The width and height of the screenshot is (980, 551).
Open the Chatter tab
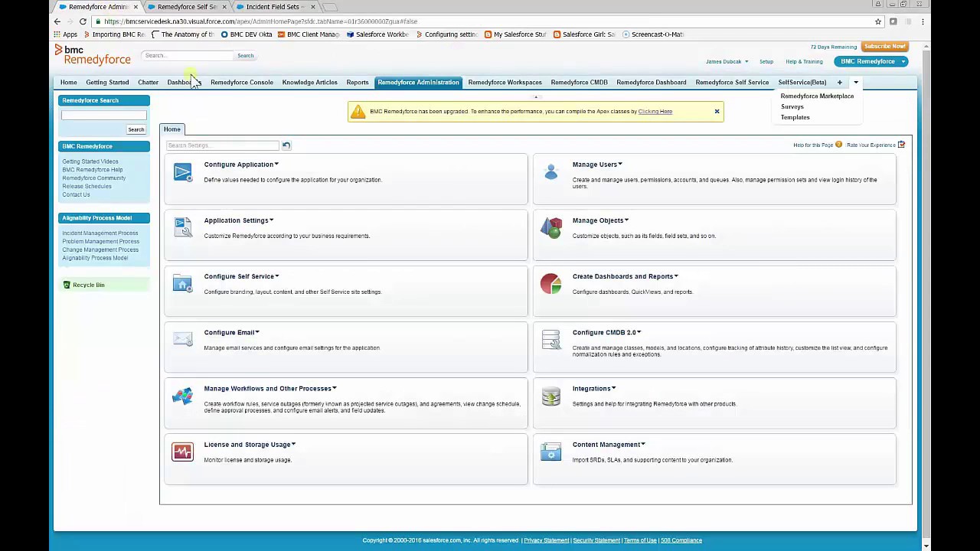[148, 83]
